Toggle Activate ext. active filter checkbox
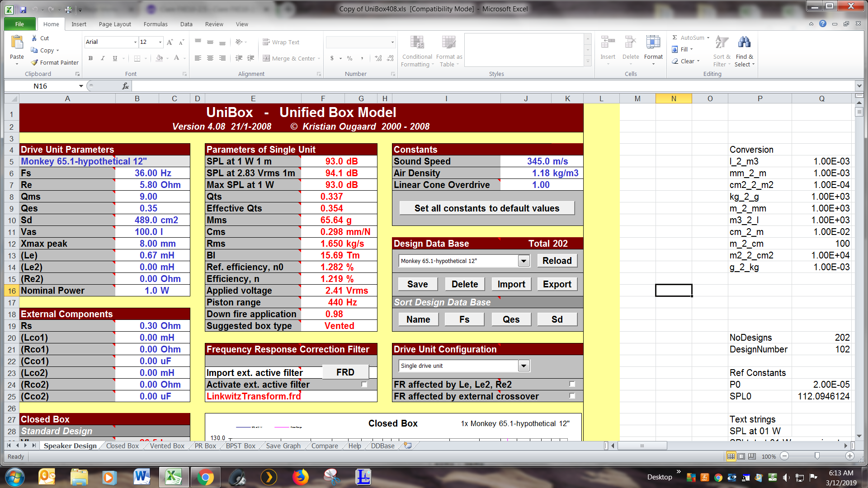Screen dimensions: 868x488 [x=364, y=385]
